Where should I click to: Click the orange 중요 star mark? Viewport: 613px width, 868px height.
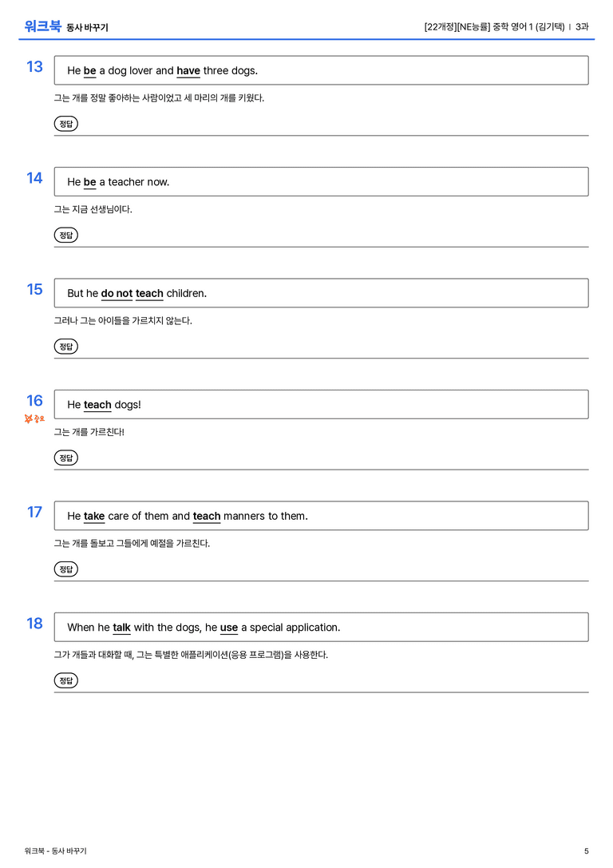(34, 418)
